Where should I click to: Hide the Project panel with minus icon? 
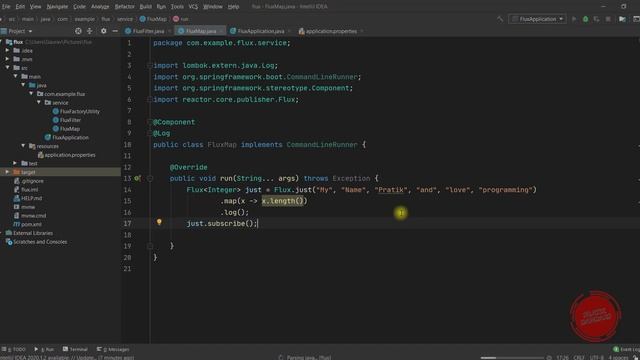coord(115,31)
